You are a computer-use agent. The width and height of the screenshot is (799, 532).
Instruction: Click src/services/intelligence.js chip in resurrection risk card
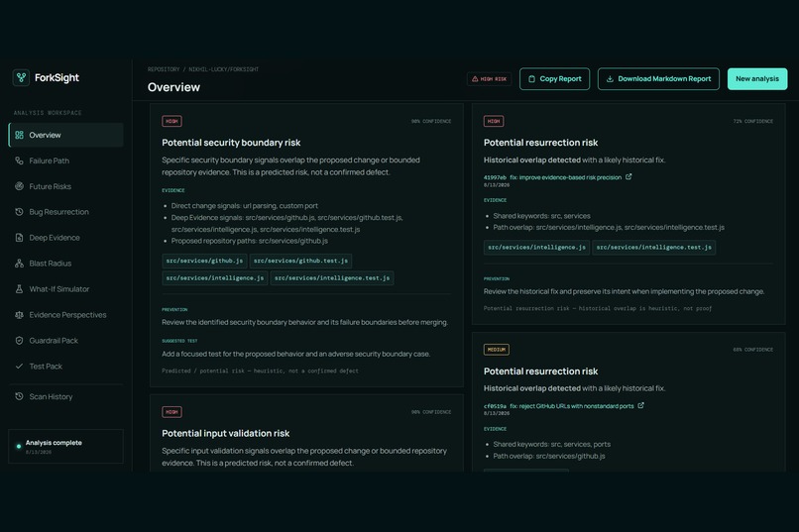536,248
